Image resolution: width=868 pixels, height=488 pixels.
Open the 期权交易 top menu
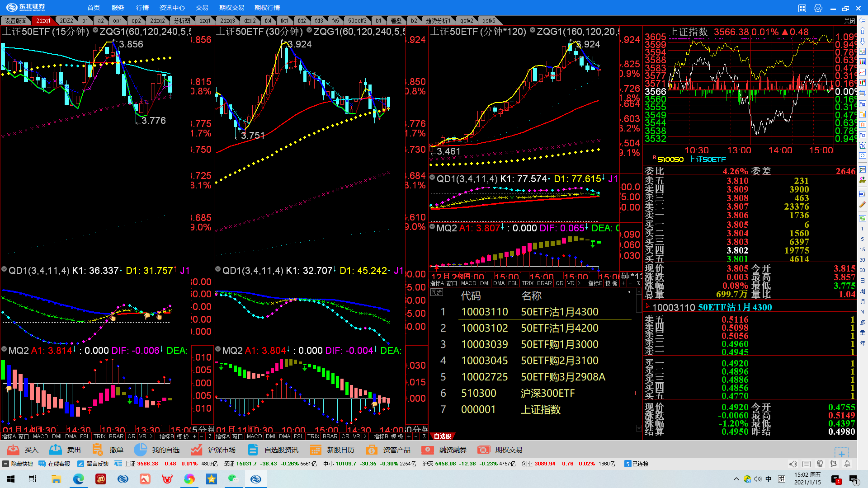(x=231, y=8)
